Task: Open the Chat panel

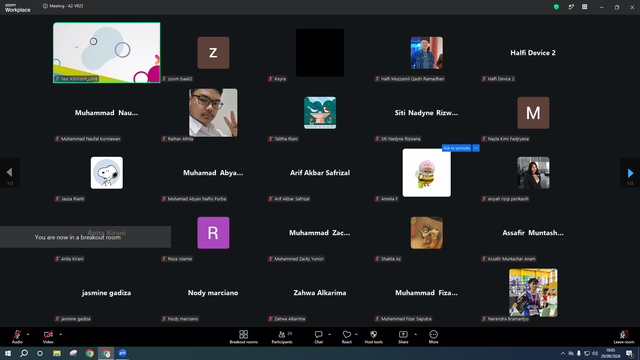Action: tap(318, 337)
